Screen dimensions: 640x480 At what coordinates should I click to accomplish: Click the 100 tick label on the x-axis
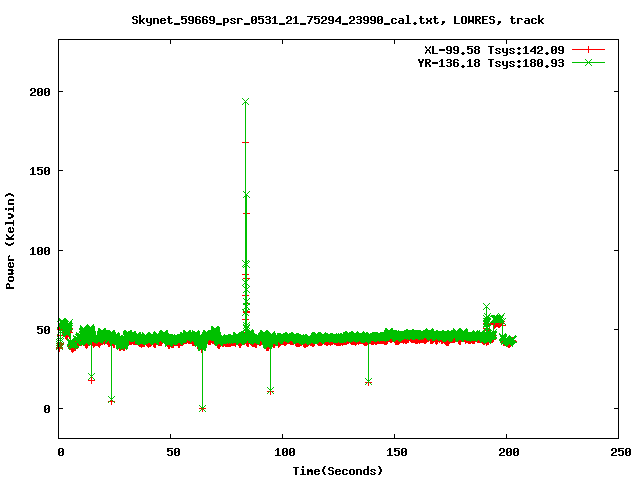pos(285,452)
